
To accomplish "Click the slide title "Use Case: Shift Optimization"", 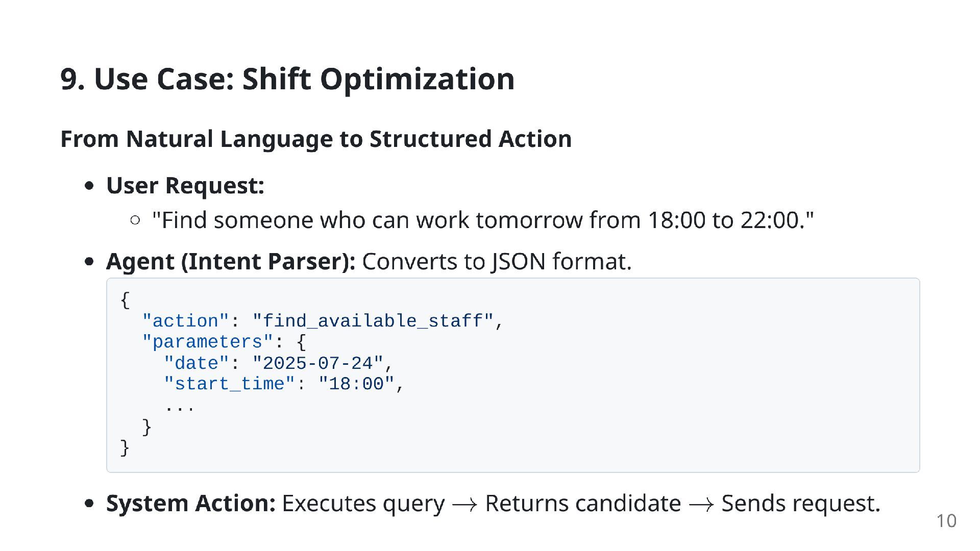I will pyautogui.click(x=287, y=79).
